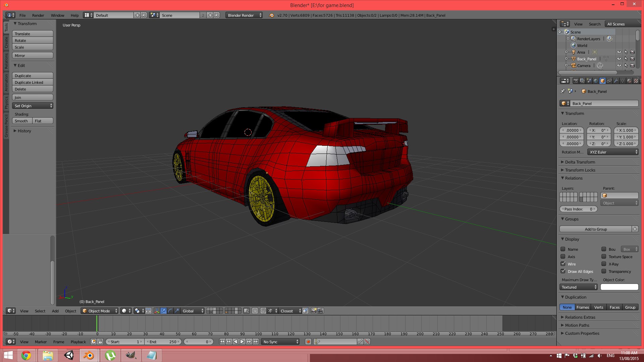Viewport: 644px width, 362px height.
Task: Click the Duplicate Linked button
Action: tap(33, 82)
